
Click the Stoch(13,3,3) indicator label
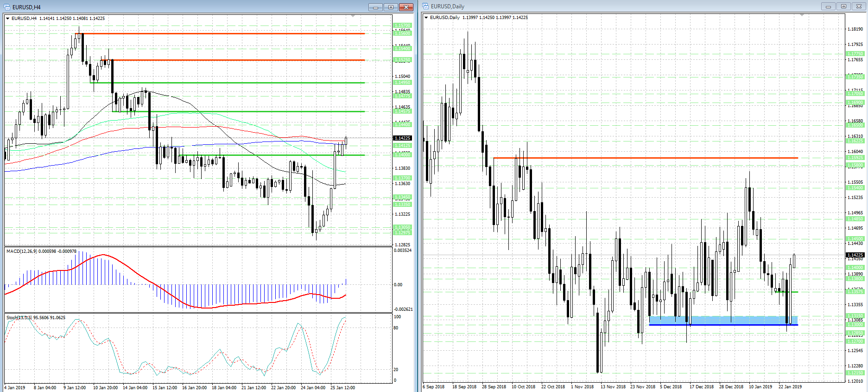point(36,318)
